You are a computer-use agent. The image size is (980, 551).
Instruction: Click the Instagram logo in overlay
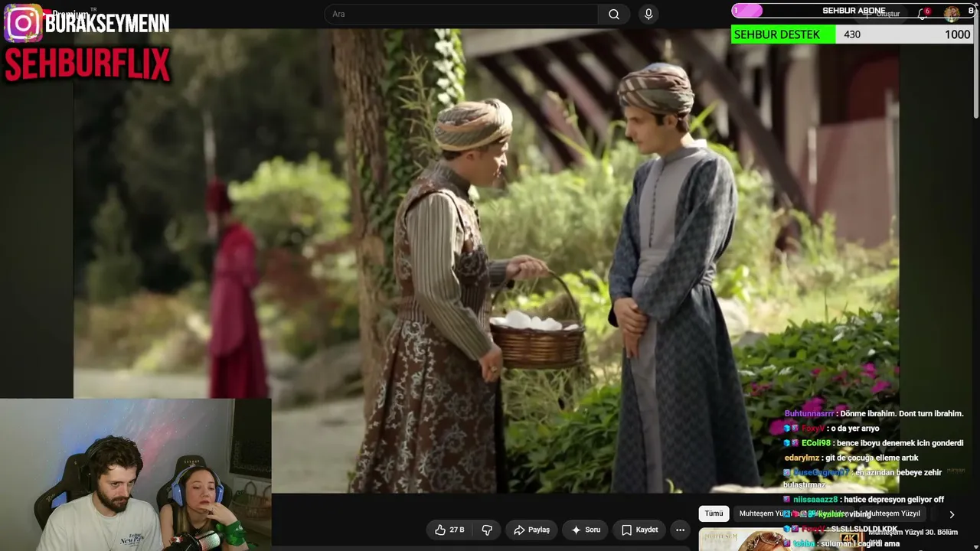[23, 23]
